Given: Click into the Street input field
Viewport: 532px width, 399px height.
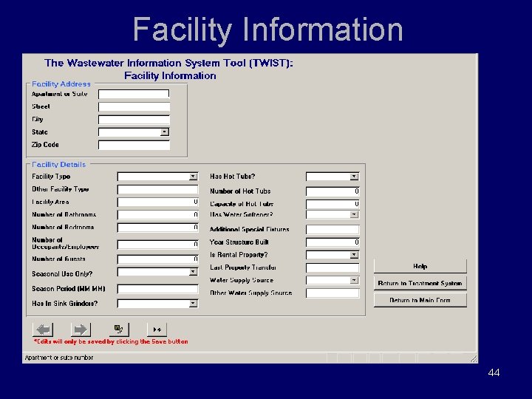Looking at the screenshot, I should (x=134, y=107).
